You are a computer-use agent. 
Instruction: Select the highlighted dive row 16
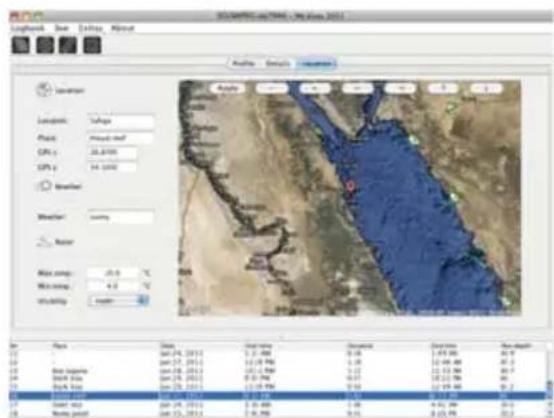[x=277, y=395]
